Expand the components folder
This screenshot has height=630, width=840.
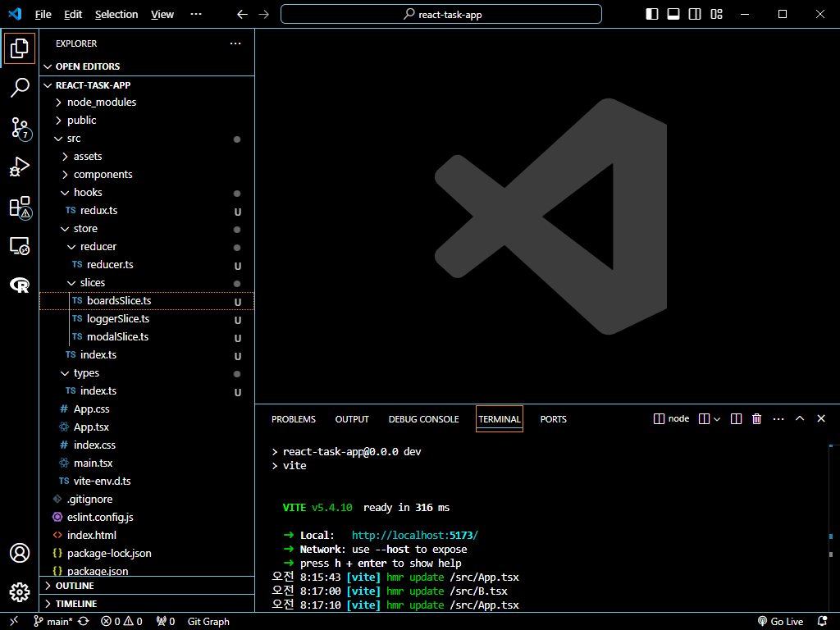coord(147,175)
